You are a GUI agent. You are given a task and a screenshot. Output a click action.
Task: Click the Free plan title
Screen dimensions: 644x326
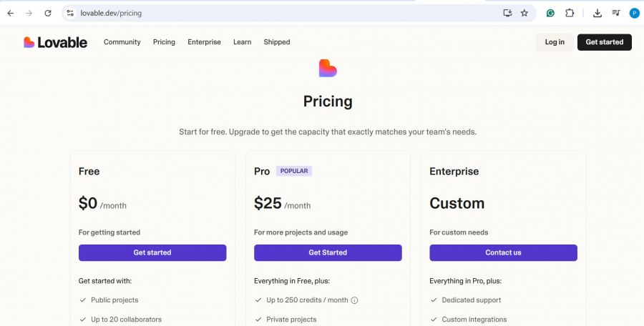click(x=89, y=171)
